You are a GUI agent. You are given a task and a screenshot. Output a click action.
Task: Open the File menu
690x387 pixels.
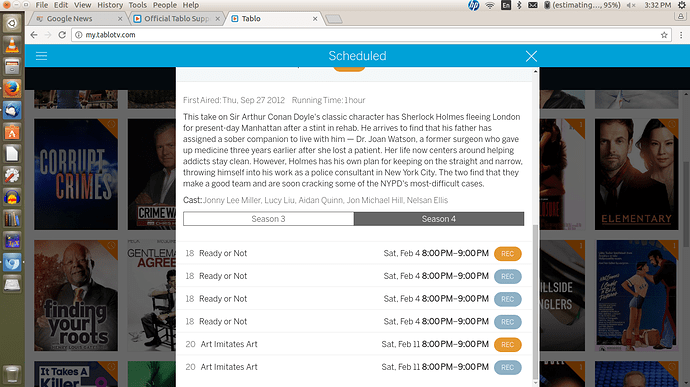[42, 5]
